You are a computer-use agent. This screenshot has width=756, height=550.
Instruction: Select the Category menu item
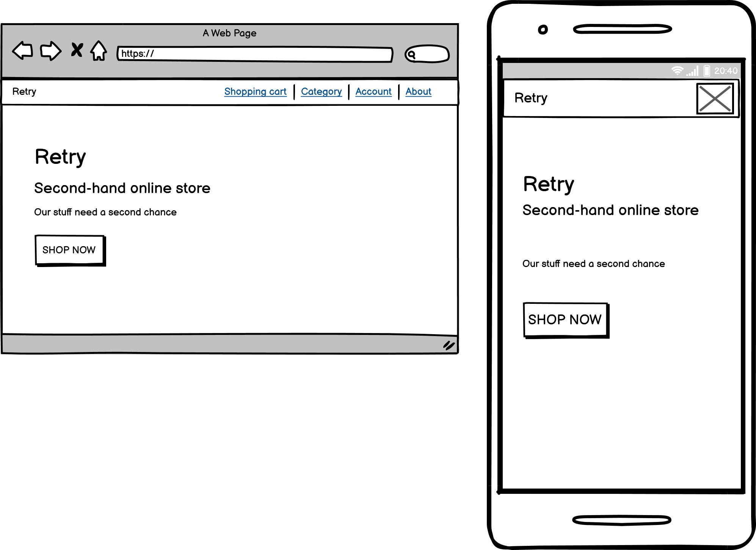[x=322, y=91]
